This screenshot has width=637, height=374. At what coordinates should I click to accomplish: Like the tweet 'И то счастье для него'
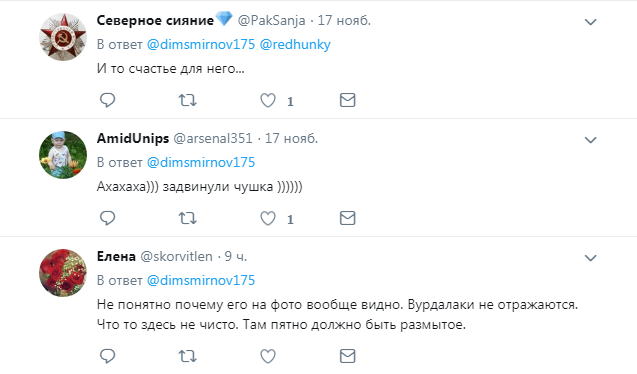[268, 100]
